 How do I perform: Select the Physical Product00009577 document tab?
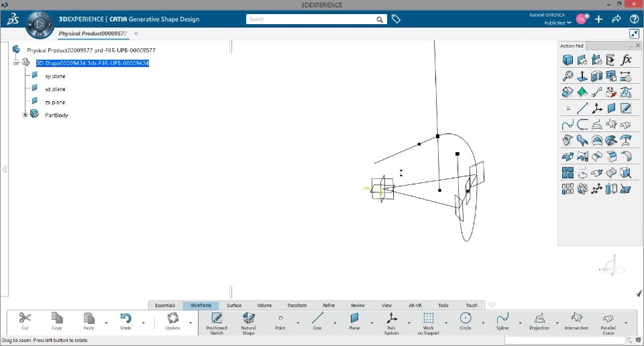[x=93, y=34]
